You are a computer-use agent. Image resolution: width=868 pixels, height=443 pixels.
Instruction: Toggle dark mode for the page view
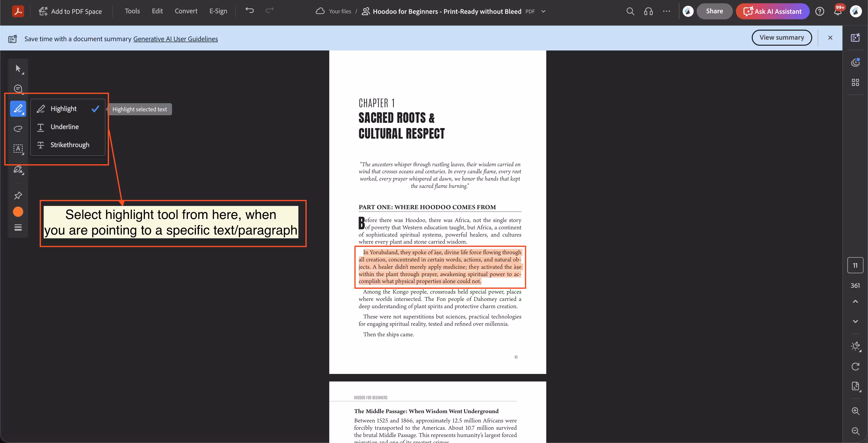[x=855, y=346]
